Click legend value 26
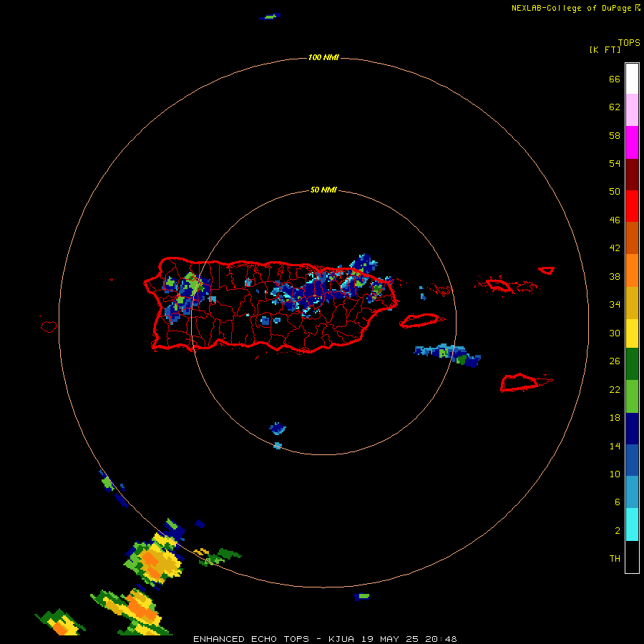The image size is (644, 644). pos(615,361)
